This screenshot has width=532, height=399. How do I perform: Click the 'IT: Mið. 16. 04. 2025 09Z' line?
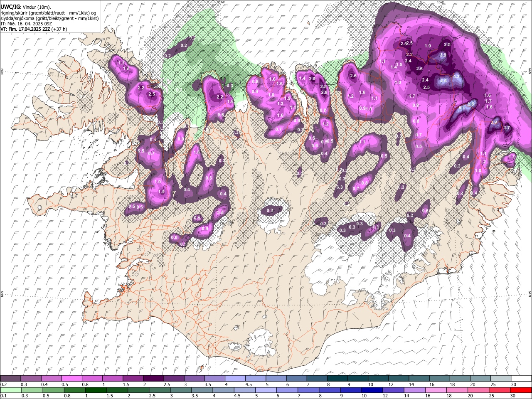pos(26,24)
